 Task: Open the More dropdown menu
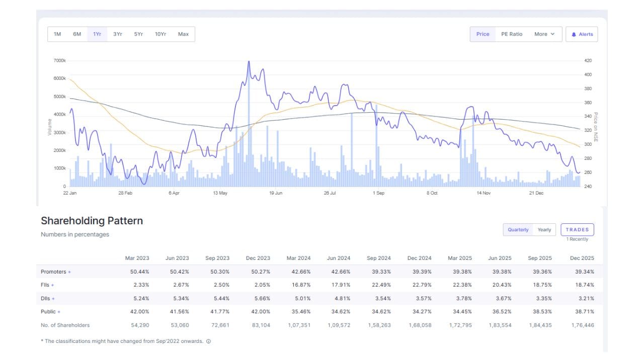tap(544, 34)
